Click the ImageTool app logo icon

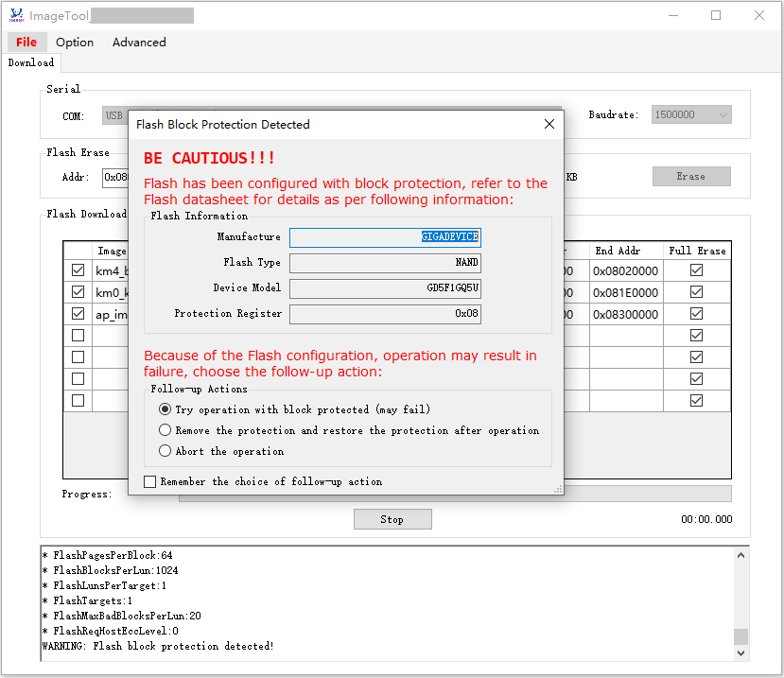[15, 15]
